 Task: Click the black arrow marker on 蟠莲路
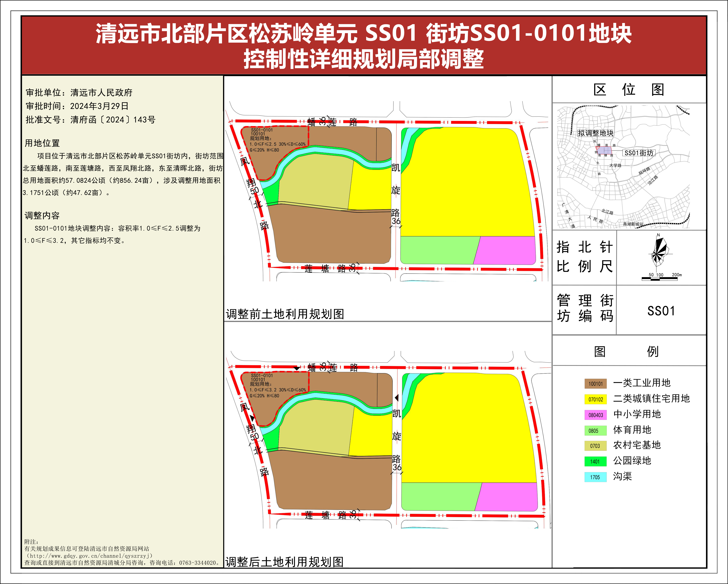(296, 368)
